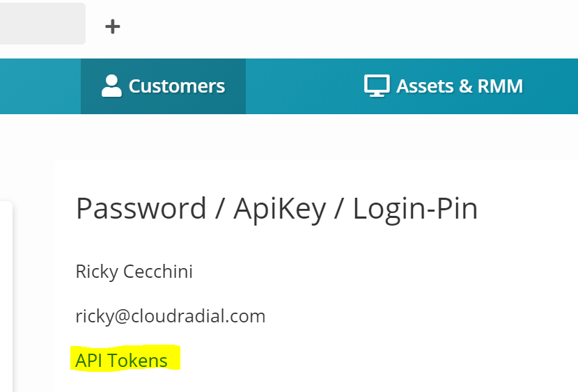The height and width of the screenshot is (392, 578).
Task: Click the monitor icon beside Assets & RMM
Action: coord(377,86)
